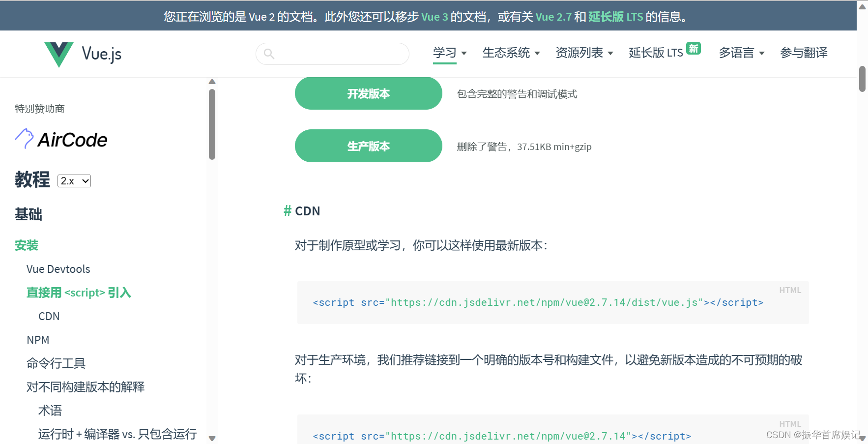Select 安装 in the sidebar
Image resolution: width=868 pixels, height=444 pixels.
click(27, 245)
